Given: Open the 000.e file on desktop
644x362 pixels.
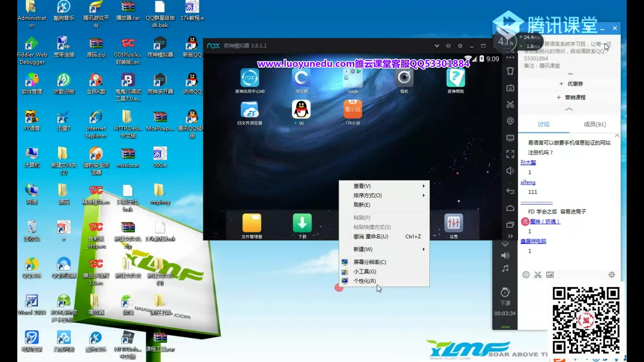Looking at the screenshot, I should [160, 157].
